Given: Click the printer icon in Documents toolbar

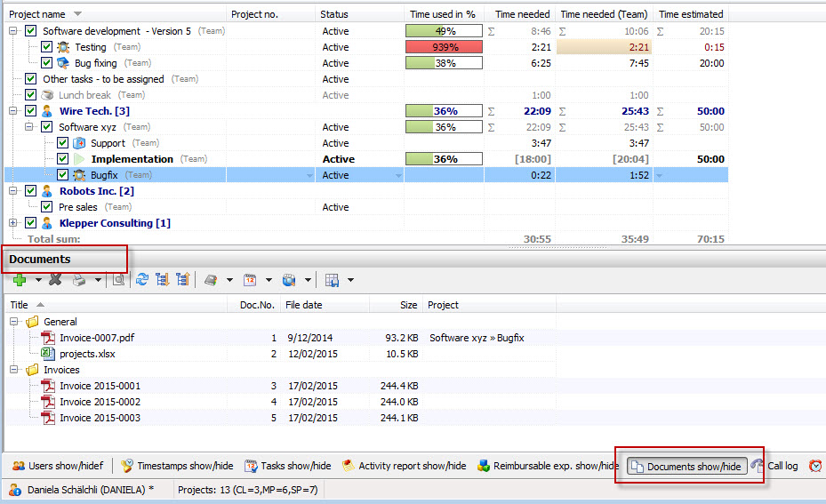Looking at the screenshot, I should [79, 280].
